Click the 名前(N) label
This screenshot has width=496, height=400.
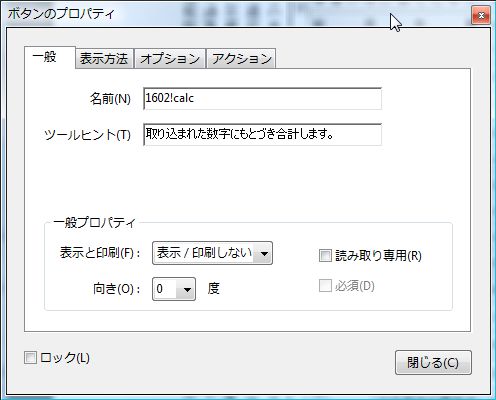click(110, 99)
